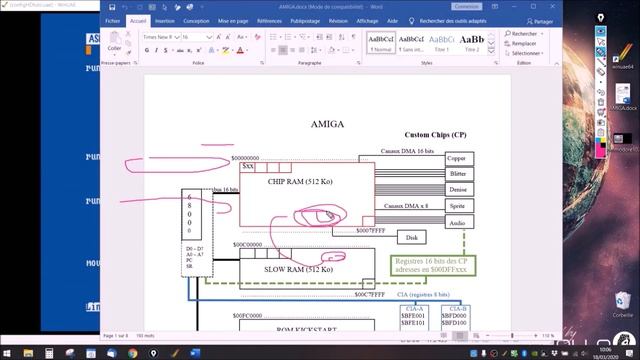Open the bullet list dropdown arrow

click(281, 37)
